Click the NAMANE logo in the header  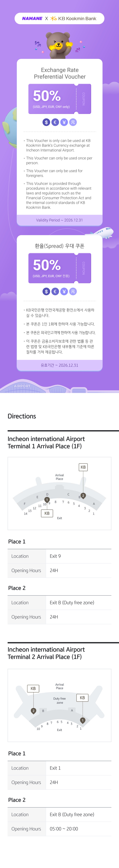[x=32, y=18]
